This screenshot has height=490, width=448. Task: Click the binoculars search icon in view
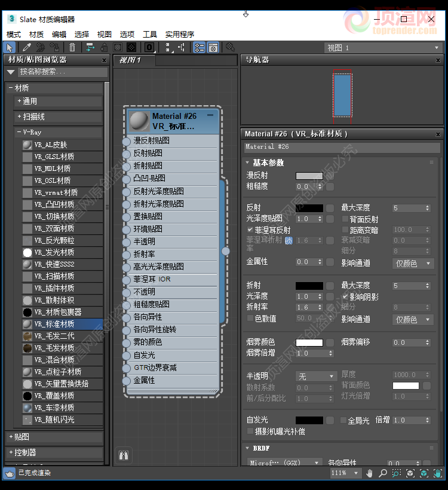pos(124,455)
